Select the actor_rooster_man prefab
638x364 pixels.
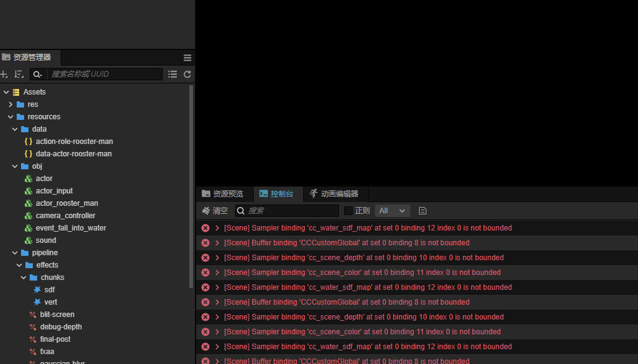pos(67,203)
